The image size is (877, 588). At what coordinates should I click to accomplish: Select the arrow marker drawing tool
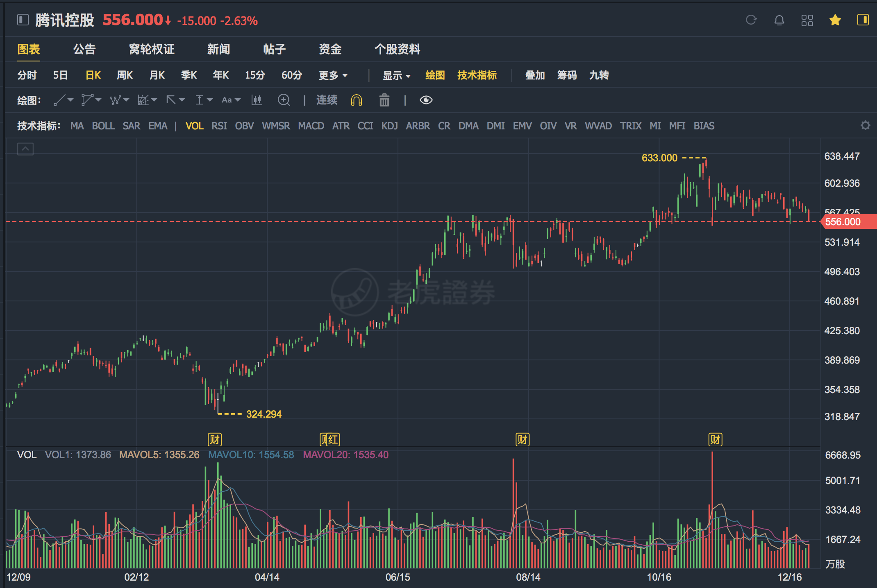click(171, 100)
